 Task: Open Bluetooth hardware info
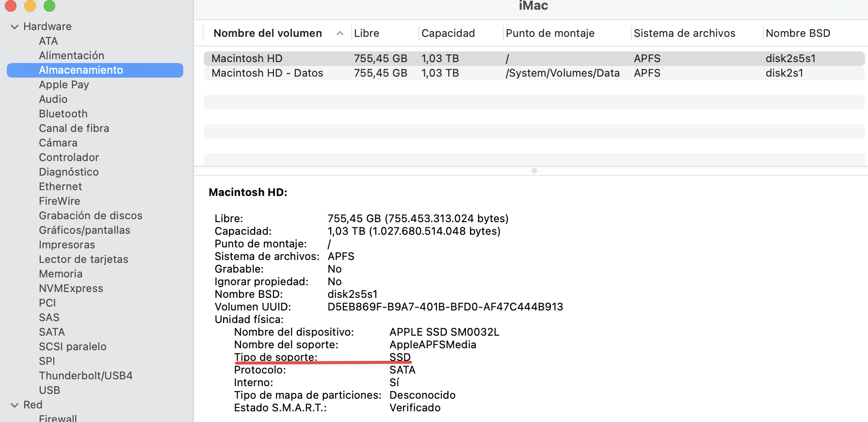[x=64, y=114]
